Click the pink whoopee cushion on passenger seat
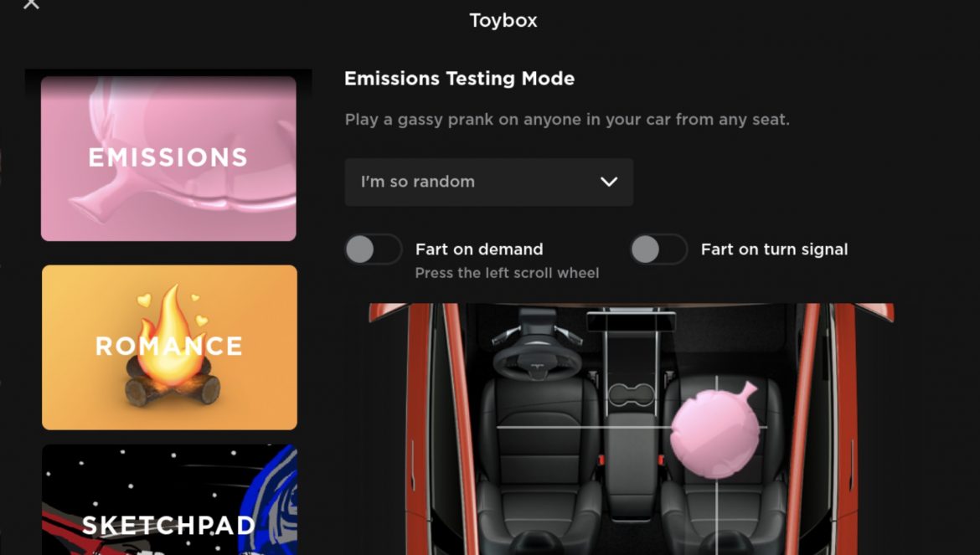980x555 pixels. click(716, 430)
